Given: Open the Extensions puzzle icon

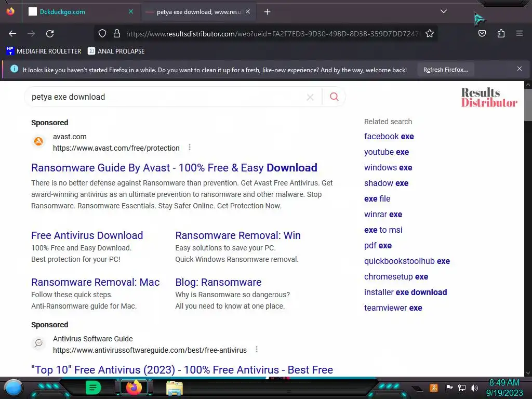Looking at the screenshot, I should pos(501,34).
